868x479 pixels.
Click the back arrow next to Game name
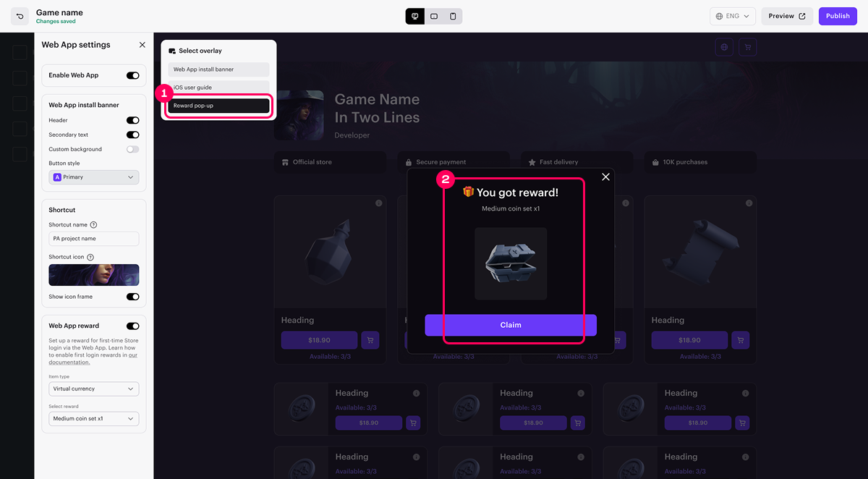20,16
